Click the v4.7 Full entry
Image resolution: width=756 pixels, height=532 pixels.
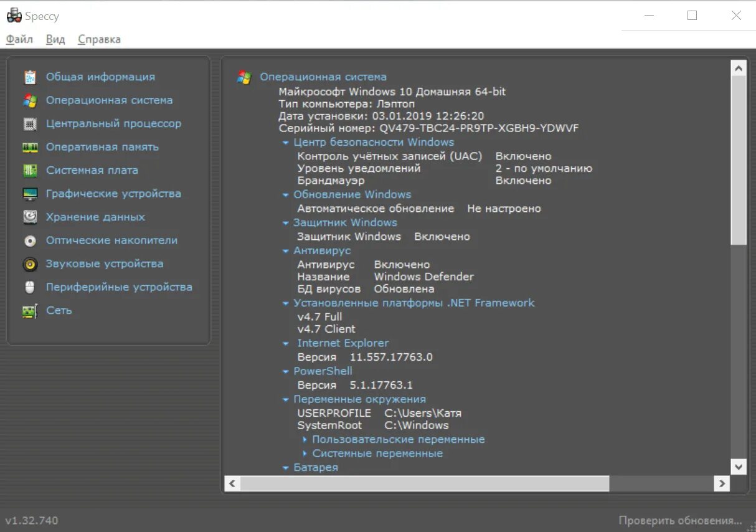(x=319, y=316)
